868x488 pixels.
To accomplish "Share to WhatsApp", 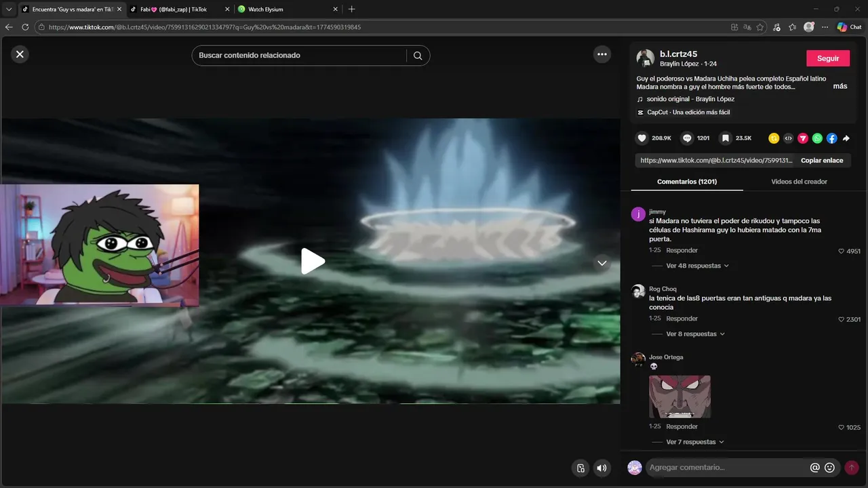I will coord(817,138).
